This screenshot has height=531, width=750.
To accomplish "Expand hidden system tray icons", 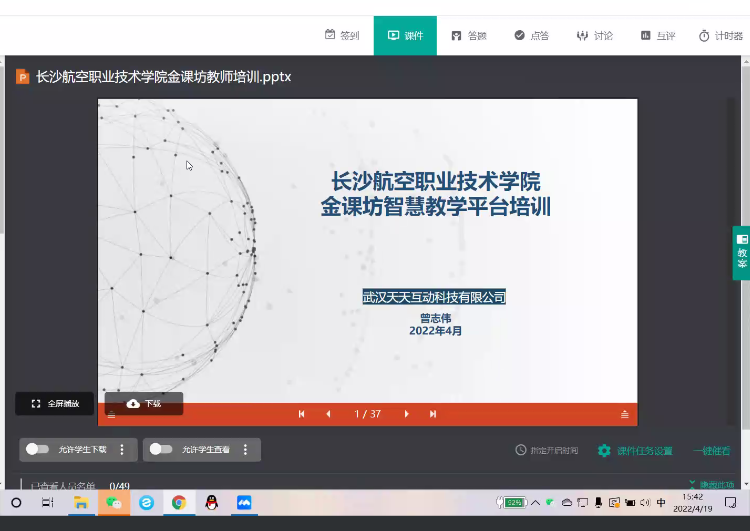I will click(535, 502).
